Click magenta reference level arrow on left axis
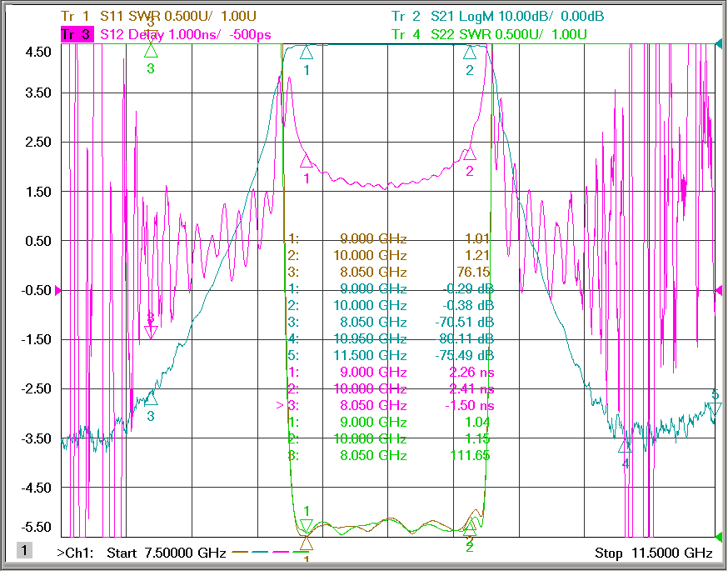 (58, 291)
